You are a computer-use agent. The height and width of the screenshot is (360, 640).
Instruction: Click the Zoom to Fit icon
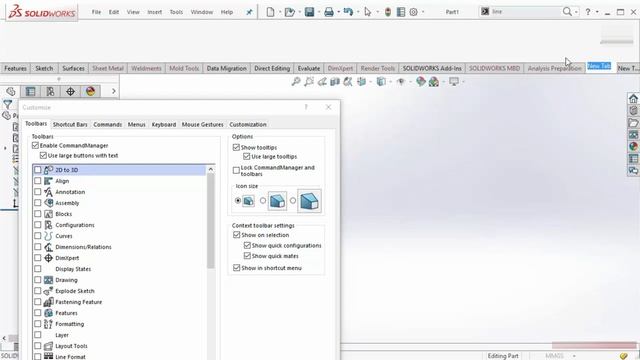pyautogui.click(x=296, y=82)
